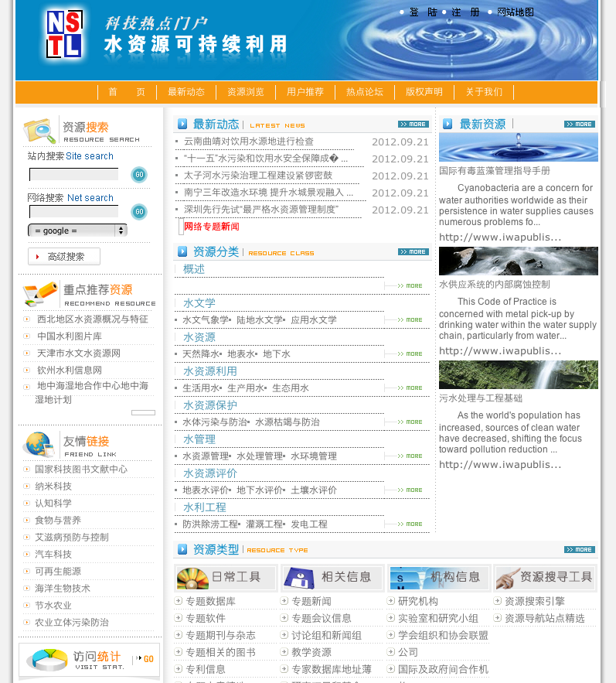Open the water drop thumbnail image
The image size is (616, 683).
point(518,147)
